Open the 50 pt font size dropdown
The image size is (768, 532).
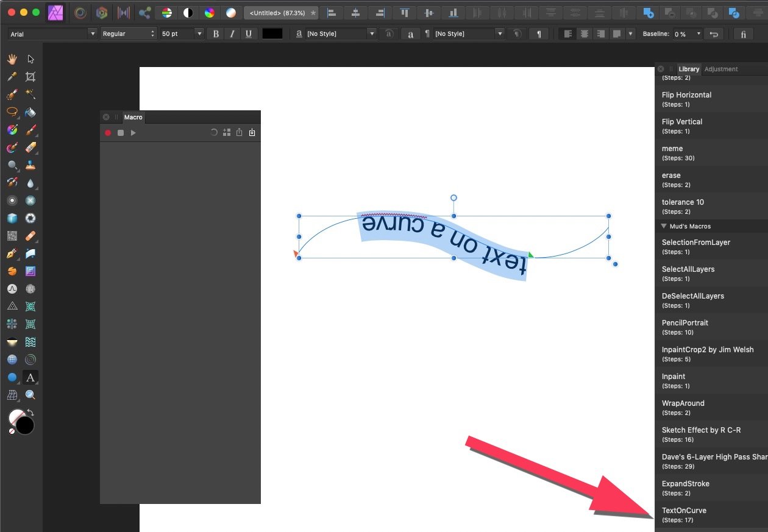pyautogui.click(x=199, y=34)
